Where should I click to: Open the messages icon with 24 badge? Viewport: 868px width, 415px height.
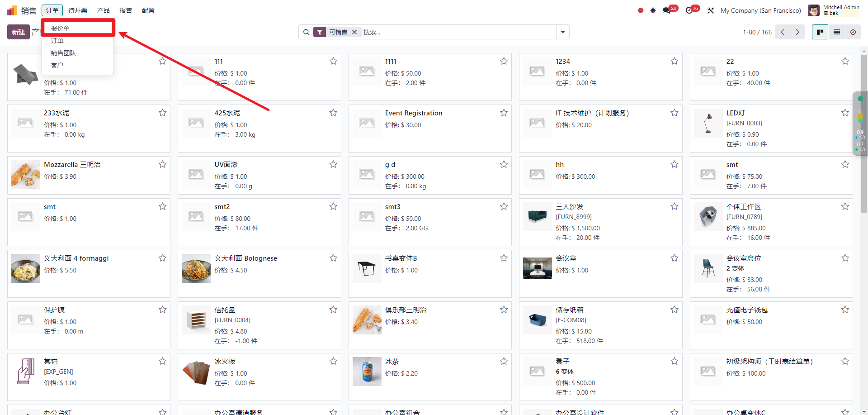667,10
